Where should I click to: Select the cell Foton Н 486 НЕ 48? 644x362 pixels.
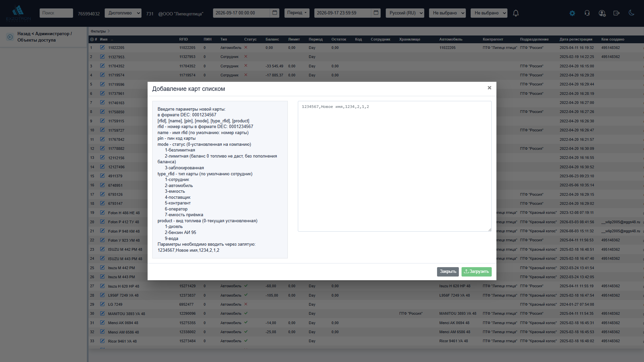[x=124, y=213]
